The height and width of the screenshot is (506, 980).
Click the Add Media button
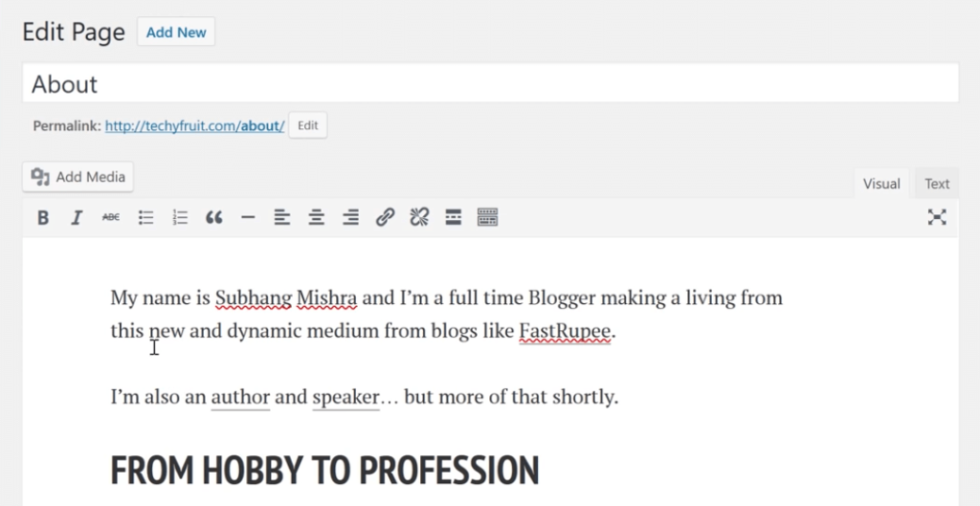pyautogui.click(x=78, y=177)
